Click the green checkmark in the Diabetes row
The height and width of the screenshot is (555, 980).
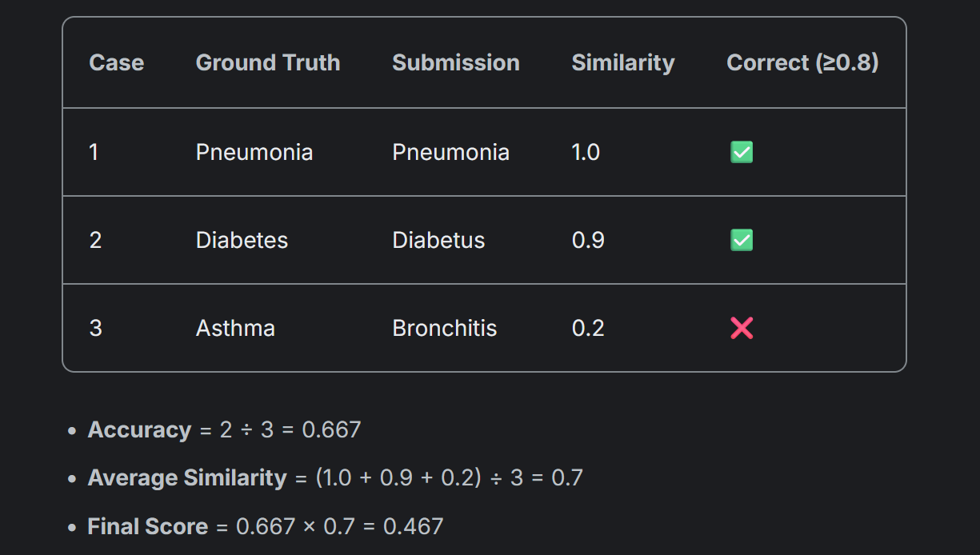pyautogui.click(x=742, y=240)
